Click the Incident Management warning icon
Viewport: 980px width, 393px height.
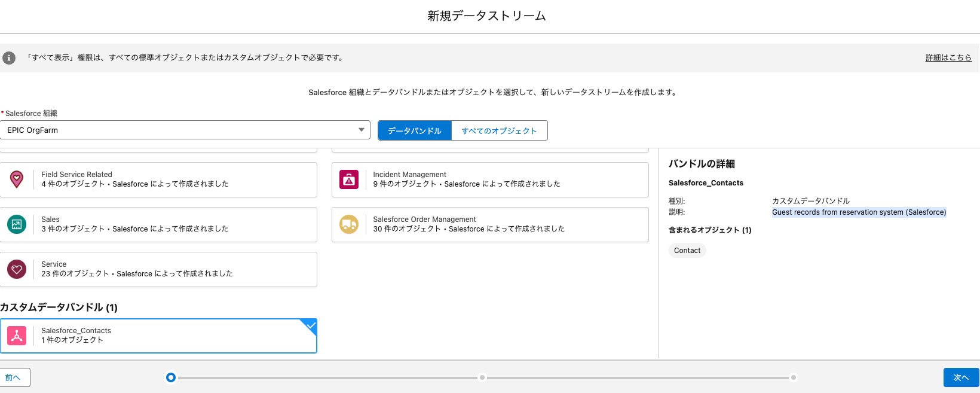coord(349,179)
